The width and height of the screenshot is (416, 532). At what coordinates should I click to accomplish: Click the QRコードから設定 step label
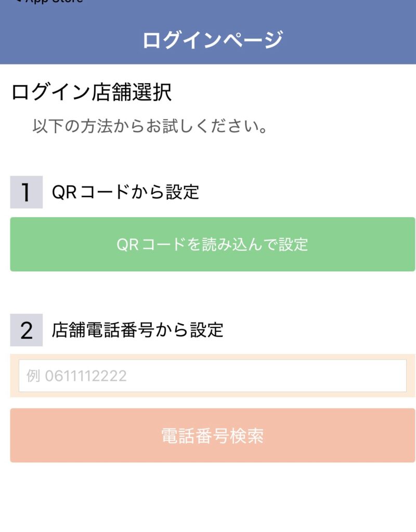pos(125,192)
